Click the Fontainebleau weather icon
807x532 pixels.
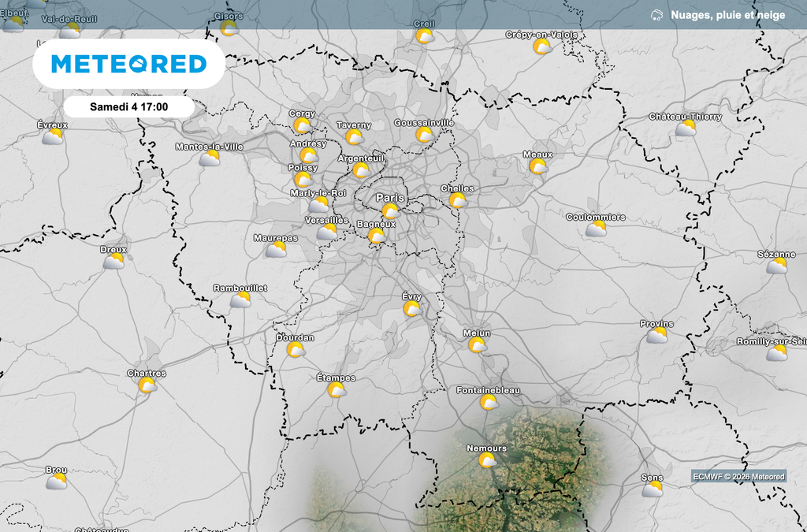coord(489,403)
